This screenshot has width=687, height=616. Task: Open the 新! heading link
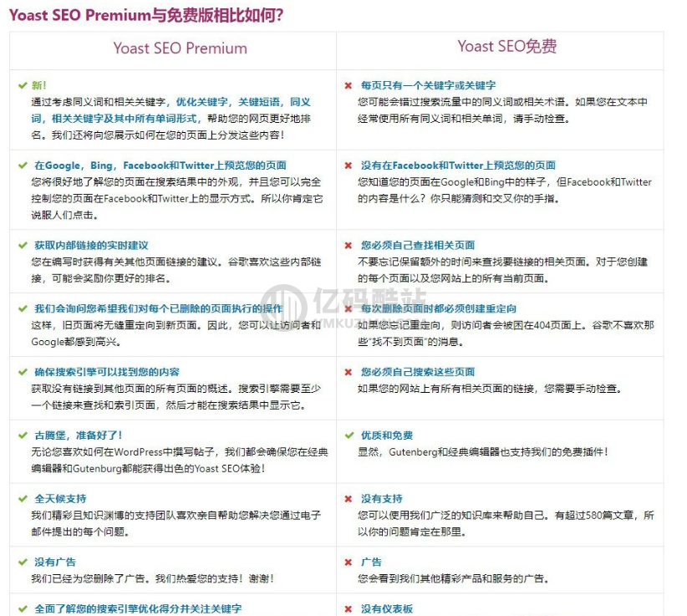38,85
